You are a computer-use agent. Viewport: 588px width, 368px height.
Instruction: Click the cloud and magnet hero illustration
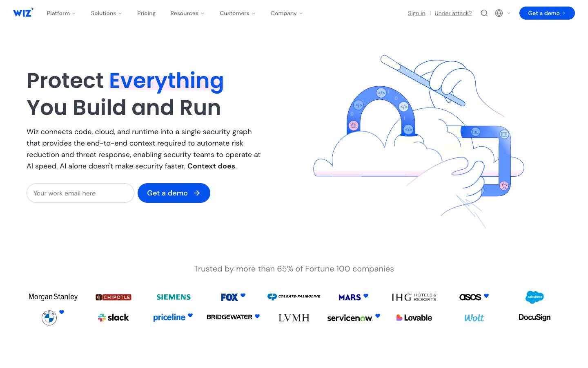pos(419,141)
